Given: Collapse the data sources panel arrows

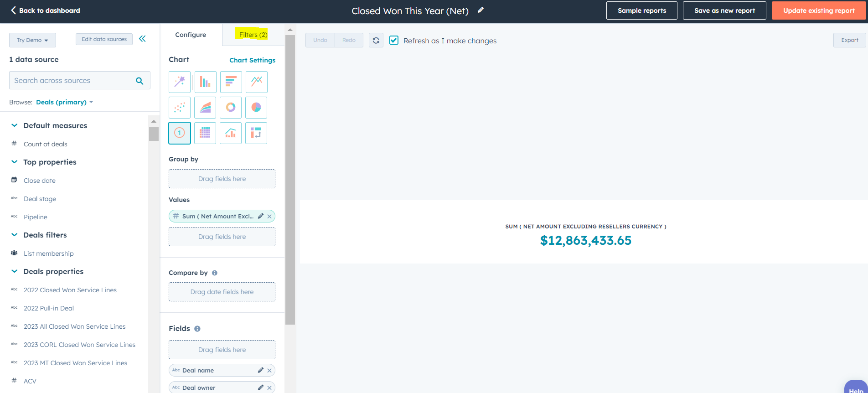Looking at the screenshot, I should pos(142,39).
